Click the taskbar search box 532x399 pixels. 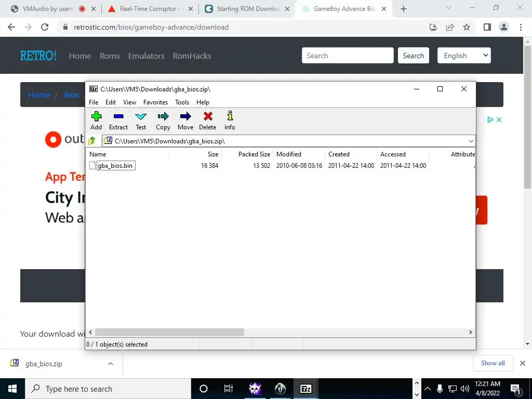tap(108, 389)
